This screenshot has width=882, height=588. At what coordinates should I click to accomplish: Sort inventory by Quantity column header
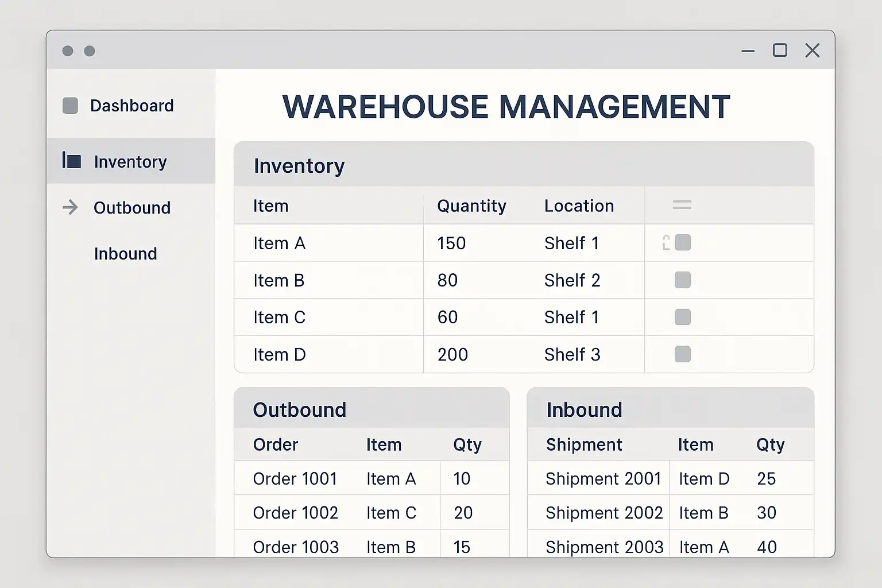pos(471,206)
